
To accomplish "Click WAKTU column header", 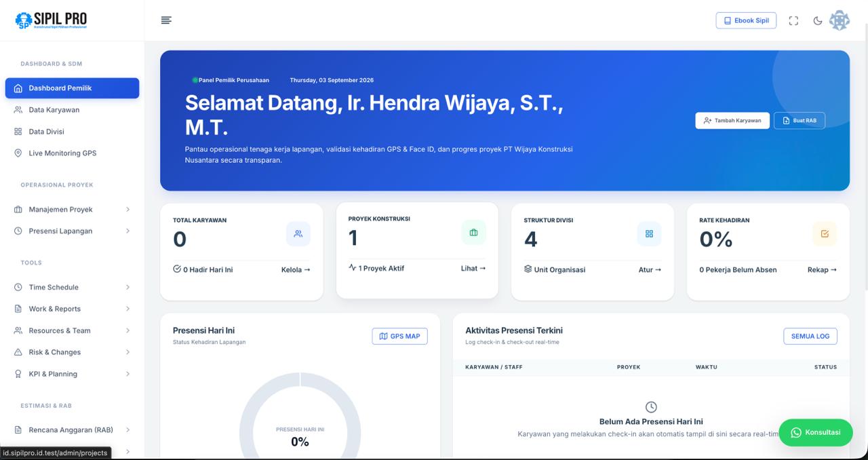I will coord(706,367).
